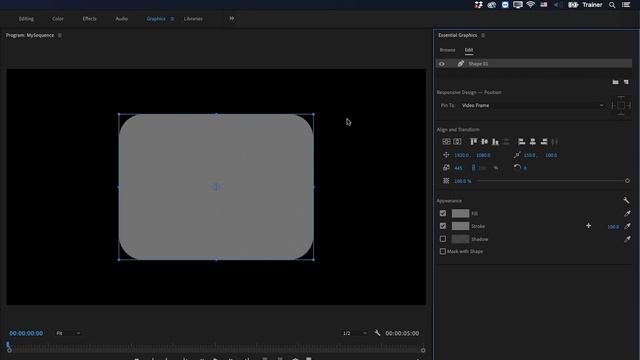Align shape vertical middle

click(x=484, y=142)
